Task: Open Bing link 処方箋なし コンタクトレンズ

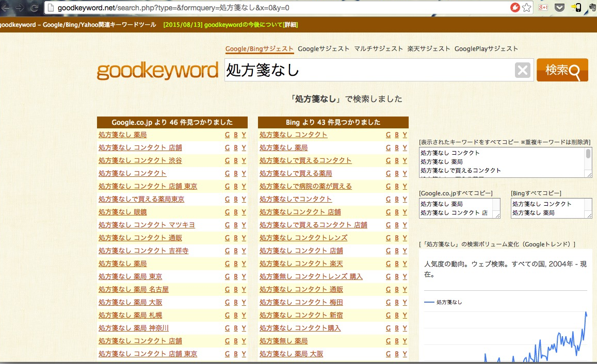Action: coord(303,238)
